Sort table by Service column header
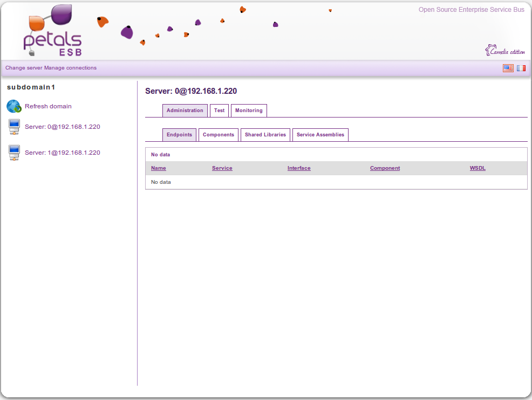This screenshot has height=400, width=532. point(222,168)
